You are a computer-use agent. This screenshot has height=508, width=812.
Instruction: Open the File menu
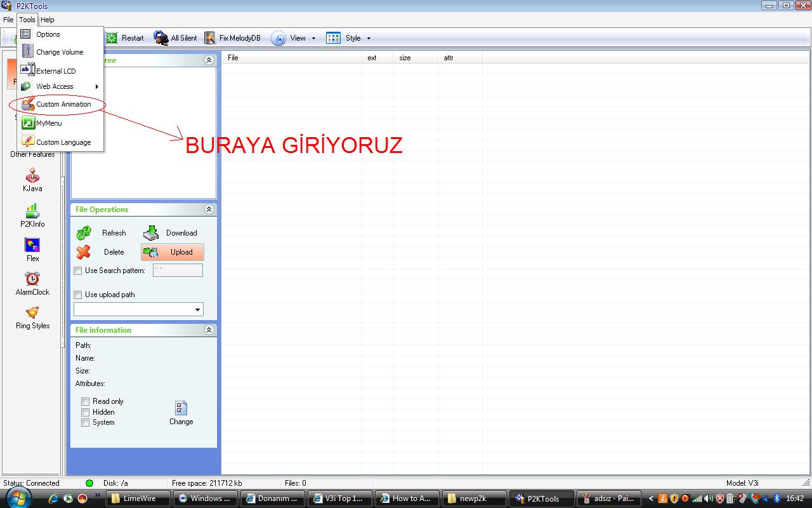pyautogui.click(x=8, y=20)
